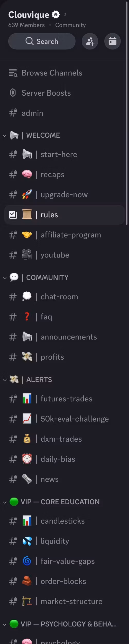Click the channel list scrollbar
The height and width of the screenshot is (644, 129).
pyautogui.click(x=127, y=113)
